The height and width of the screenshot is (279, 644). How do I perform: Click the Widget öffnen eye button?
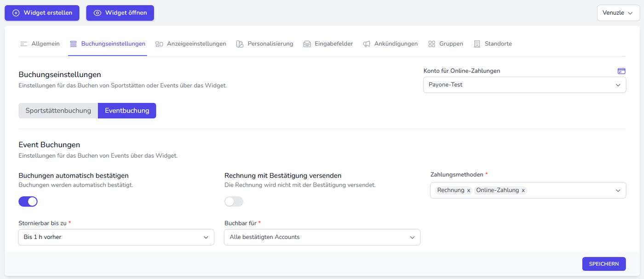click(120, 13)
